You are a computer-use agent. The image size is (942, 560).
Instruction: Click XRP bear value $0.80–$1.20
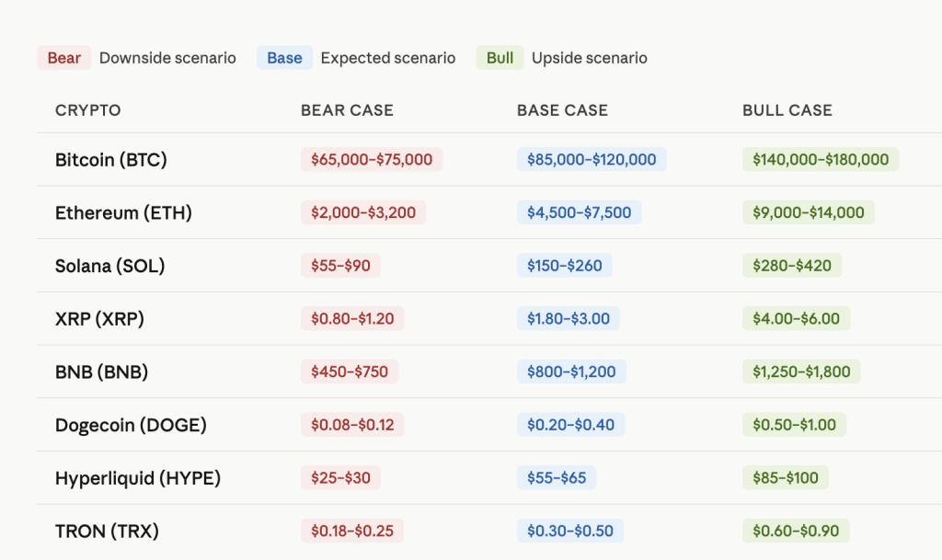352,319
